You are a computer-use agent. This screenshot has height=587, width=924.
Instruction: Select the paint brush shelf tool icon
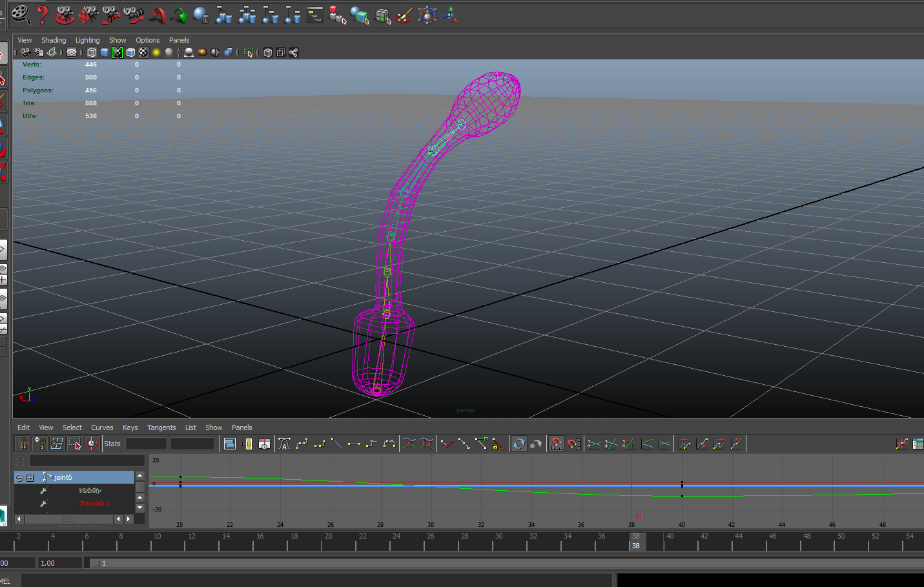(x=405, y=15)
